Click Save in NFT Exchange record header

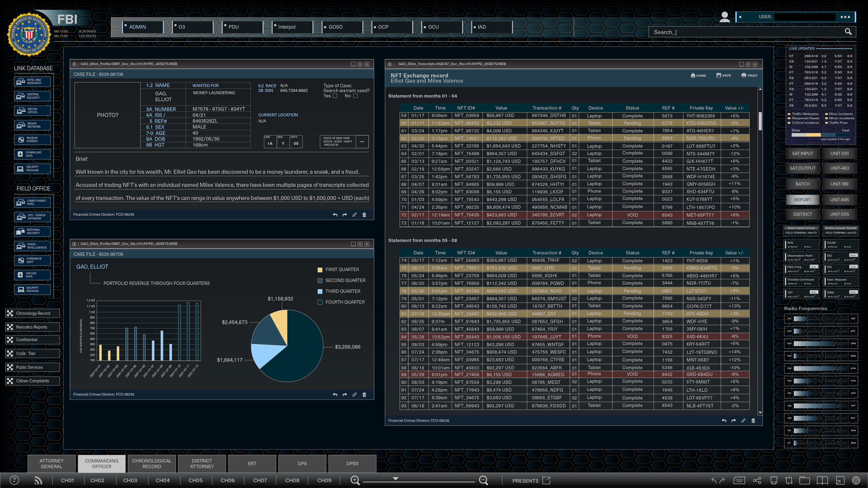(724, 75)
